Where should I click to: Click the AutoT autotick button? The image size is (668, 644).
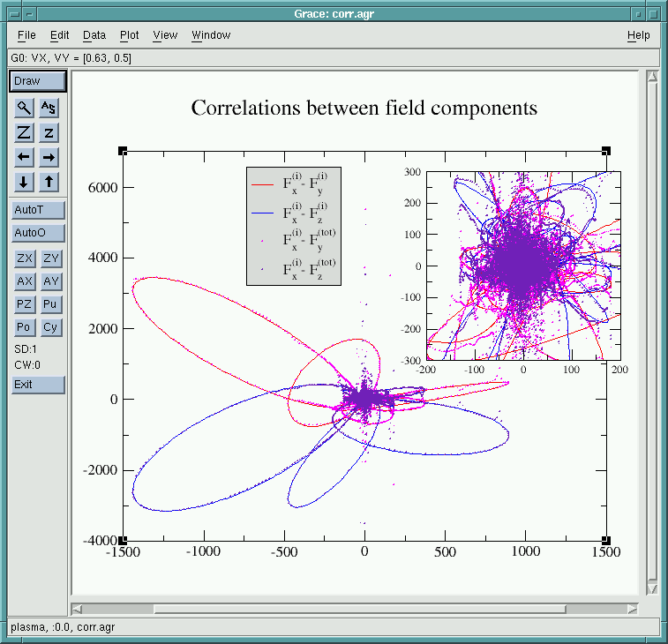coord(37,210)
